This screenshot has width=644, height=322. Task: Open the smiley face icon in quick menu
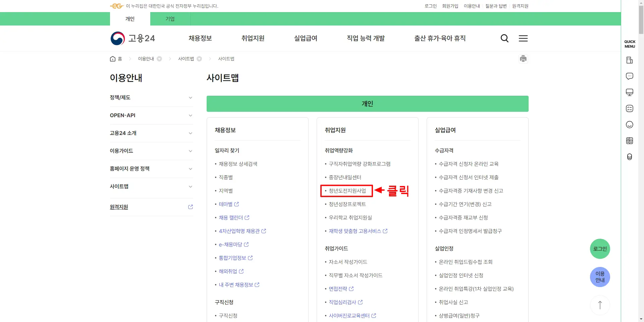point(630,125)
